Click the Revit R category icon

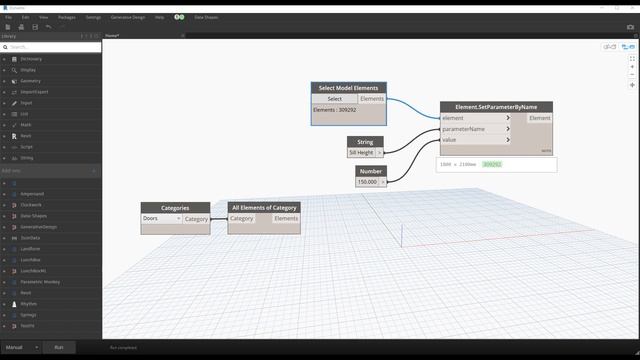tap(14, 136)
